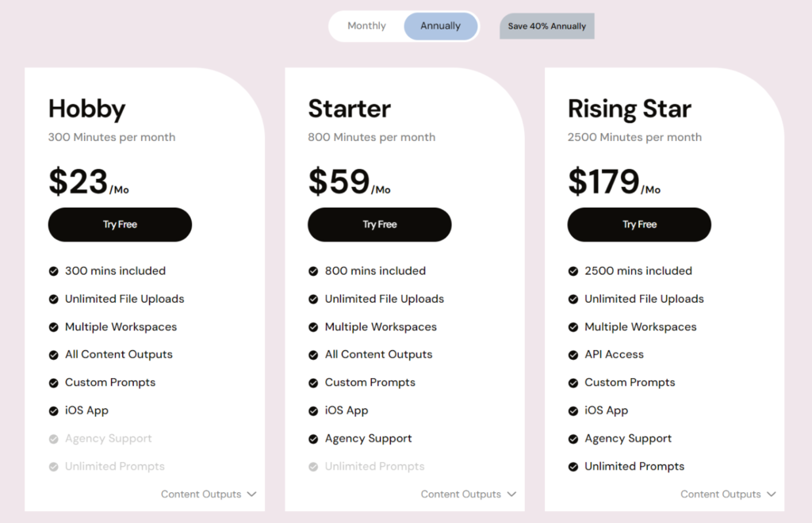Click the grayed checkmark beside Starter Unlimited Prompts

[313, 467]
